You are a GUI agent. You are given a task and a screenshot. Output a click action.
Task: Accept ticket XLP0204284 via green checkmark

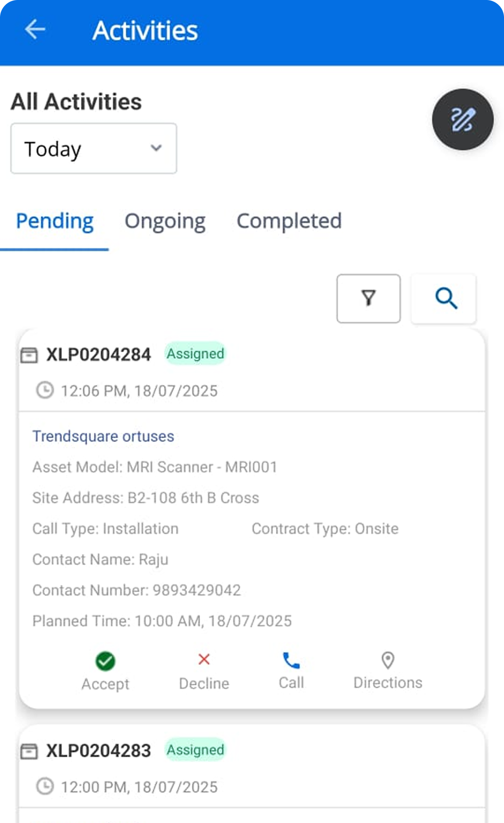point(105,661)
